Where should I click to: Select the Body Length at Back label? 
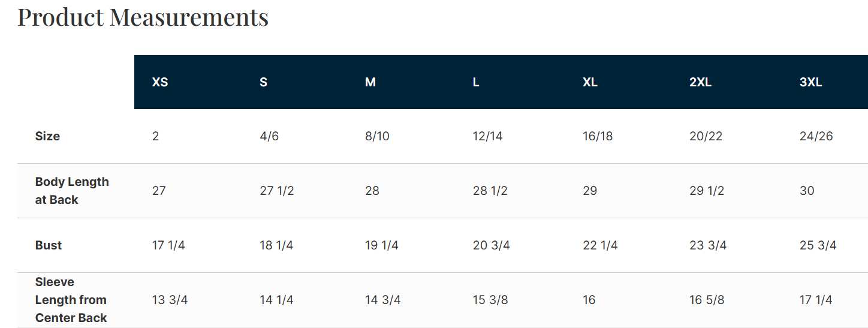pos(72,191)
